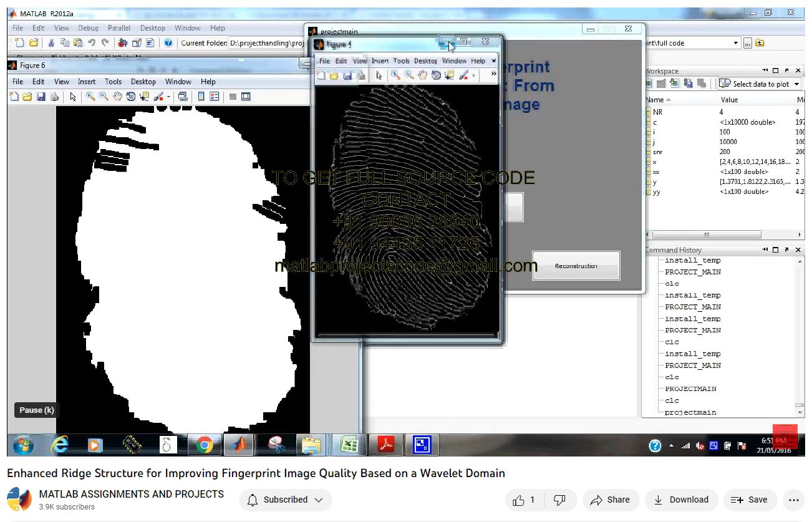This screenshot has height=522, width=812.
Task: Expand the Current Folder path dropdown
Action: (x=736, y=43)
